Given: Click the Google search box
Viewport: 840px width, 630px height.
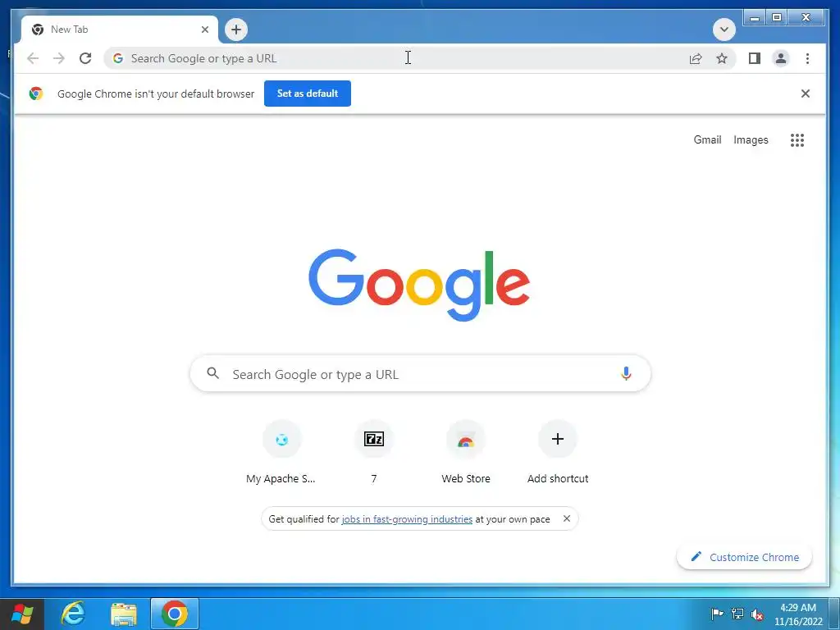Looking at the screenshot, I should click(420, 374).
